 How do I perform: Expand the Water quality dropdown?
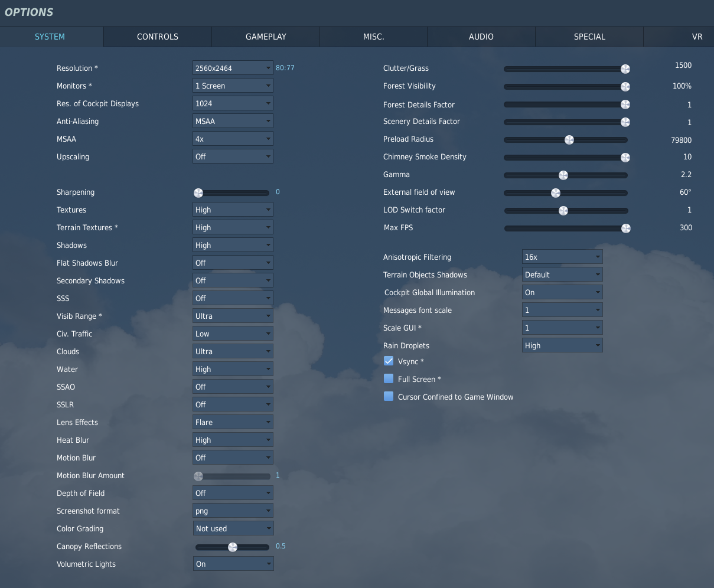[233, 369]
